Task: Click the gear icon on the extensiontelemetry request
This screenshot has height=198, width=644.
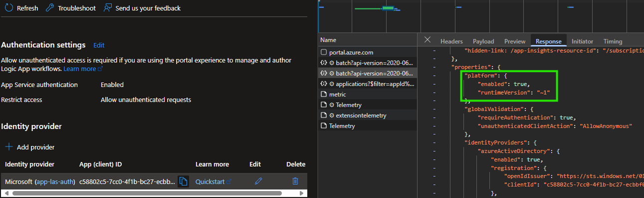Action: tap(332, 115)
